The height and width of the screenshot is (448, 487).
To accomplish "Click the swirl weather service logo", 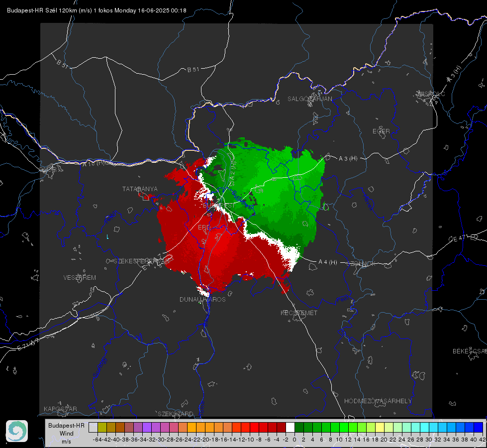I will tap(17, 431).
